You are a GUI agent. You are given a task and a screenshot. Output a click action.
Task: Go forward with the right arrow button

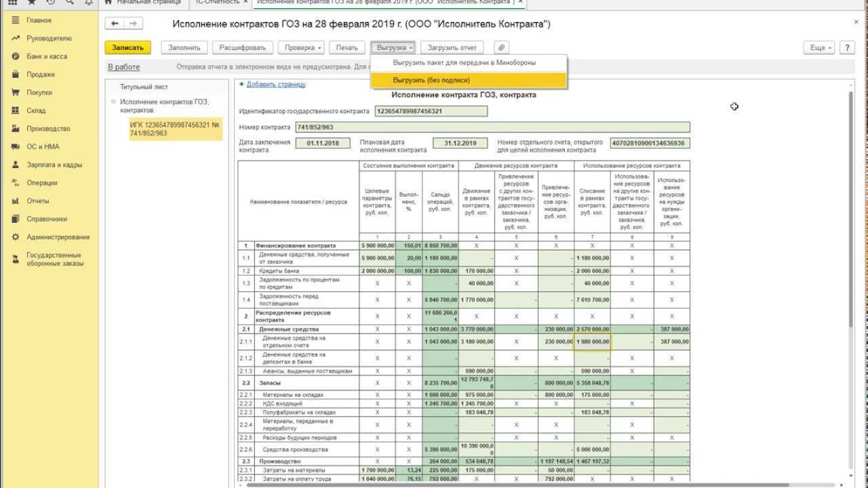click(133, 24)
